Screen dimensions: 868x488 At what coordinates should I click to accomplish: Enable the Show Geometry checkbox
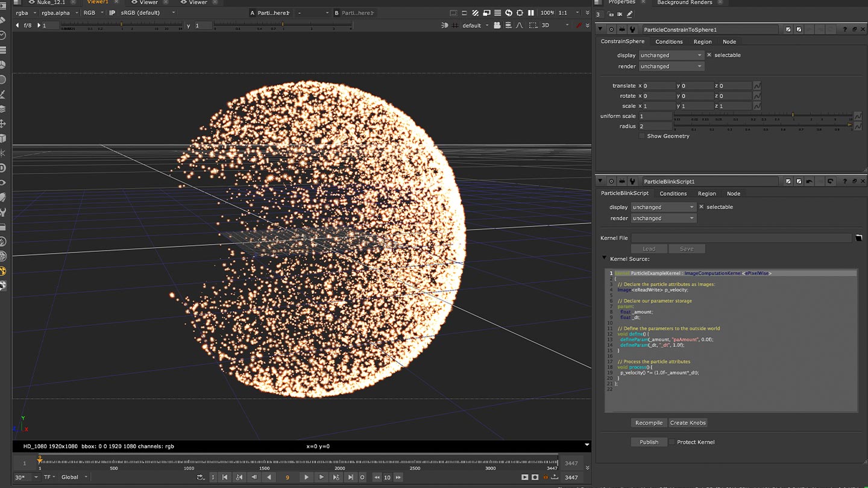tap(642, 136)
